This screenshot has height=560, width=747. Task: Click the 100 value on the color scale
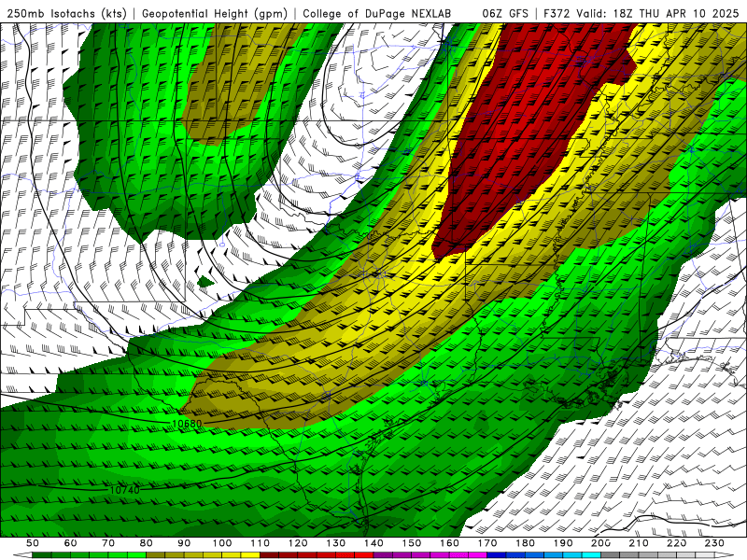(222, 543)
